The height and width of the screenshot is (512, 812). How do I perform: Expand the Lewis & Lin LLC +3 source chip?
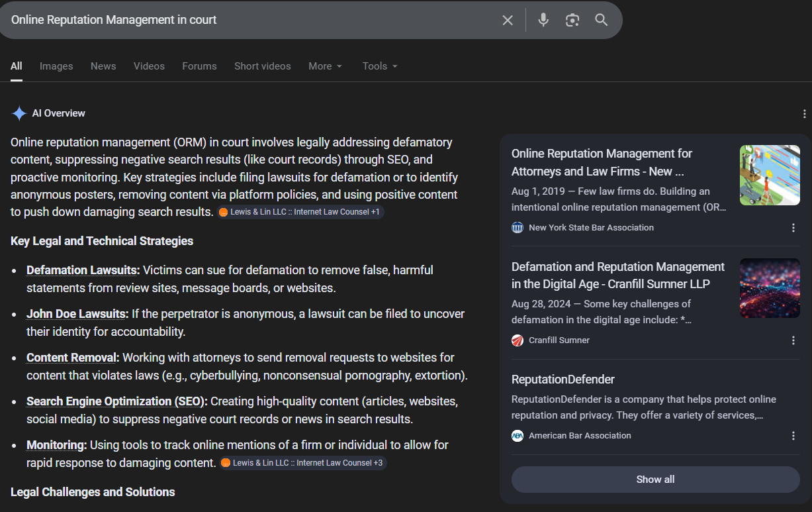point(303,463)
